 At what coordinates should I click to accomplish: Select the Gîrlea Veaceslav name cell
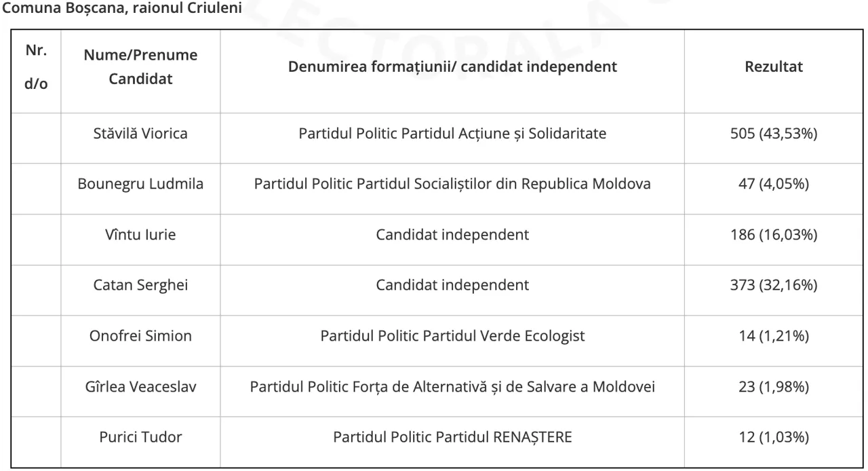[140, 387]
